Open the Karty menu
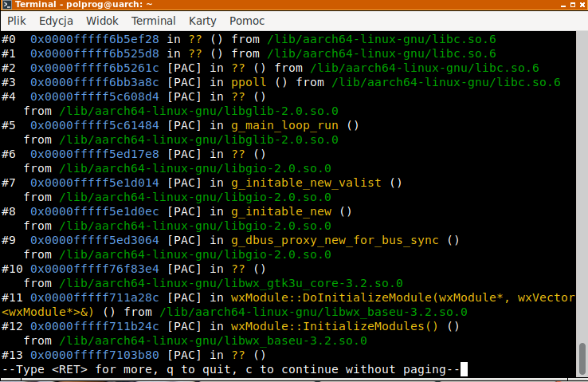Image resolution: width=588 pixels, height=382 pixels. (x=202, y=21)
